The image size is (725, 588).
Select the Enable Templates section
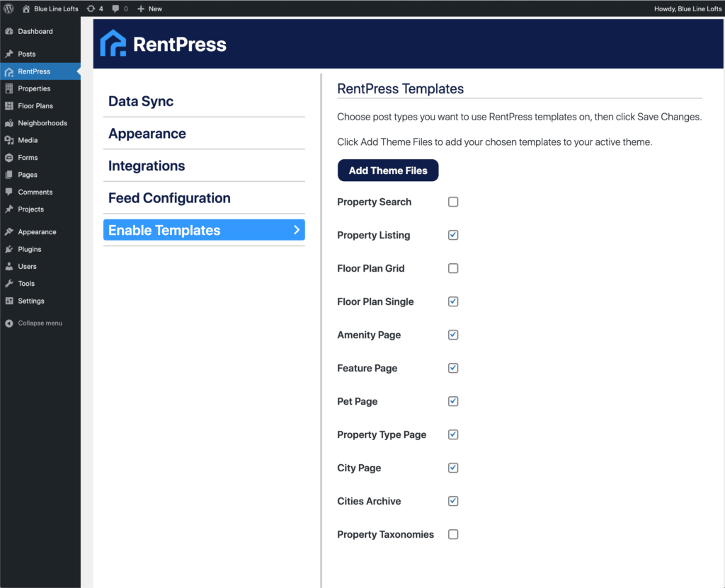[204, 230]
